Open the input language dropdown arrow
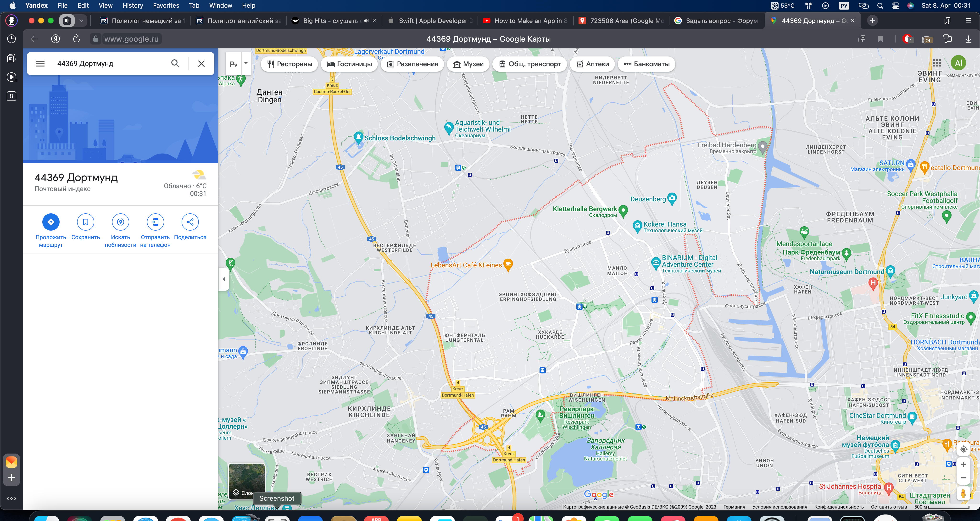 246,63
